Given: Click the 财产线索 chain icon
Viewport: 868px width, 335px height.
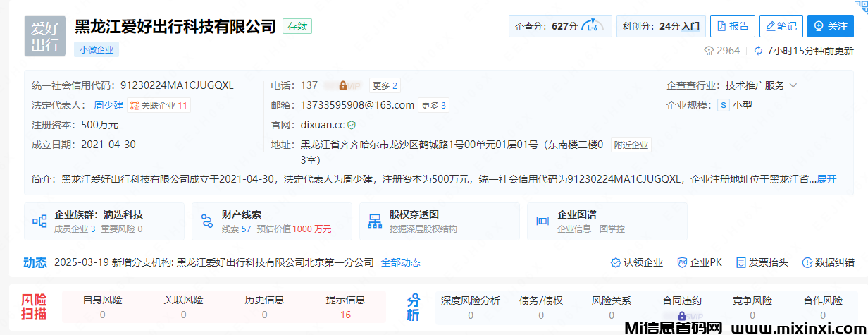Looking at the screenshot, I should (207, 221).
